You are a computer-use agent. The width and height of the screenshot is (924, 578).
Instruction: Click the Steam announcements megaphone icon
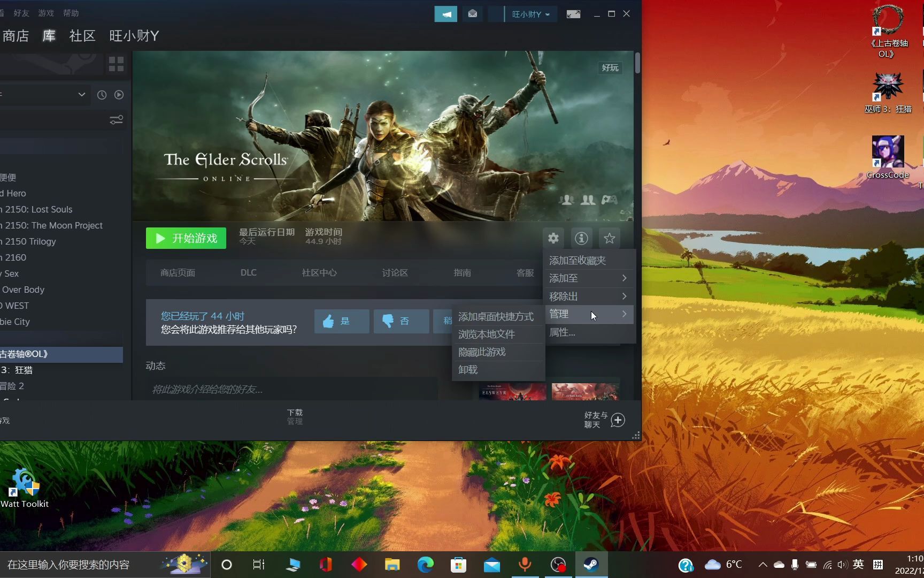coord(445,14)
